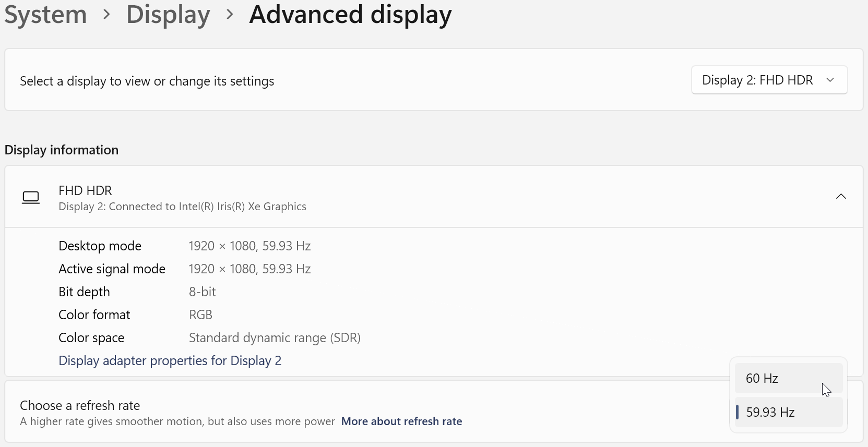
Task: Select the 60 Hz refresh rate option
Action: [788, 378]
